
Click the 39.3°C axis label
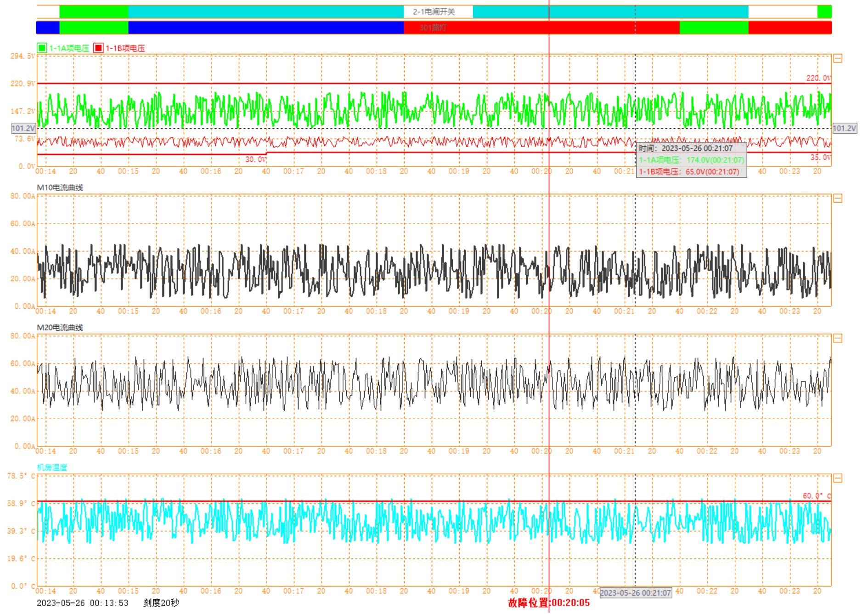(21, 531)
